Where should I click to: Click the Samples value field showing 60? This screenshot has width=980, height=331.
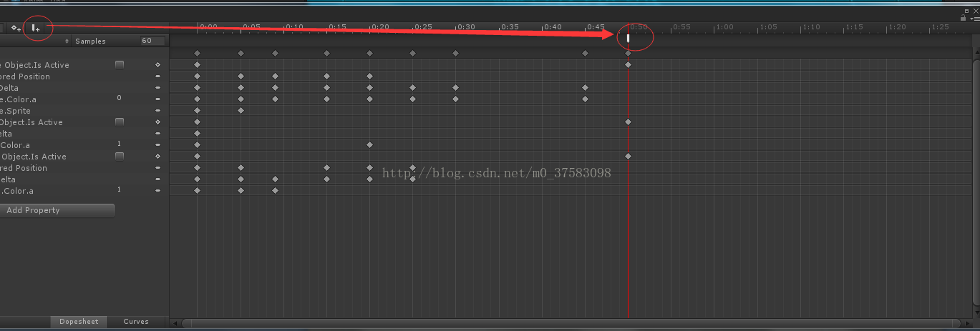click(152, 41)
